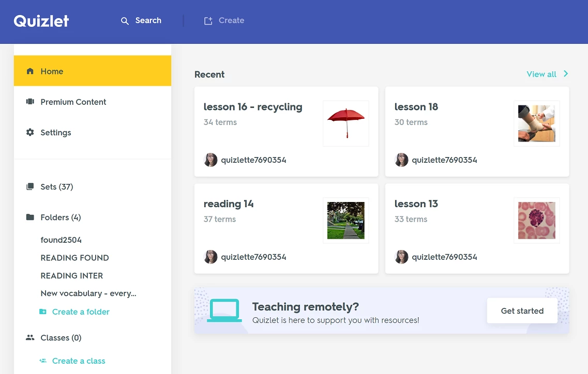The height and width of the screenshot is (374, 588).
Task: Open the found2504 folder
Action: pos(61,240)
